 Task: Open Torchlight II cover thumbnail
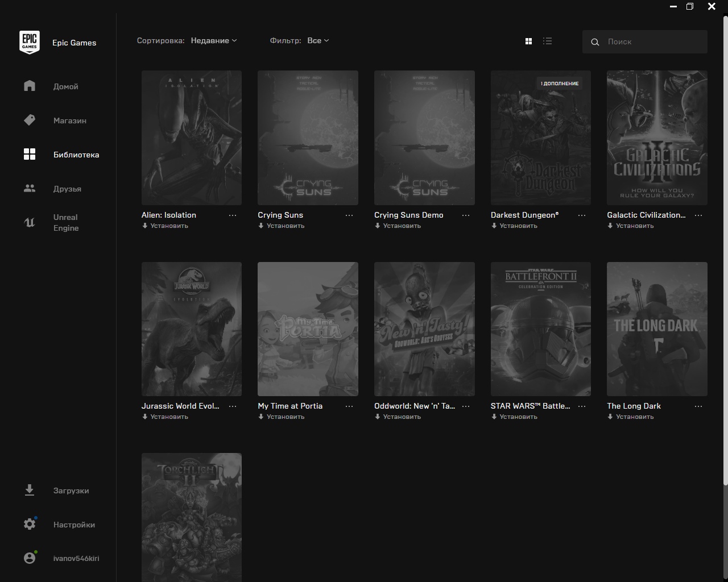click(192, 517)
